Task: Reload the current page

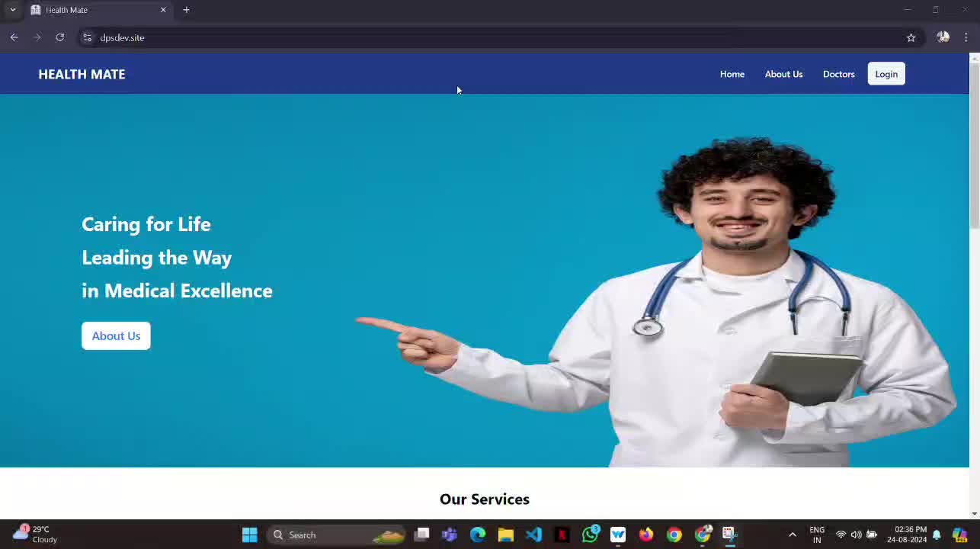Action: (x=59, y=37)
